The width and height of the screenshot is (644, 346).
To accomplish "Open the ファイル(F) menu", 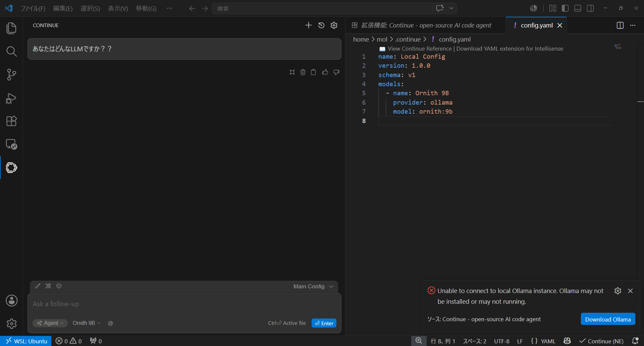I will click(x=33, y=8).
